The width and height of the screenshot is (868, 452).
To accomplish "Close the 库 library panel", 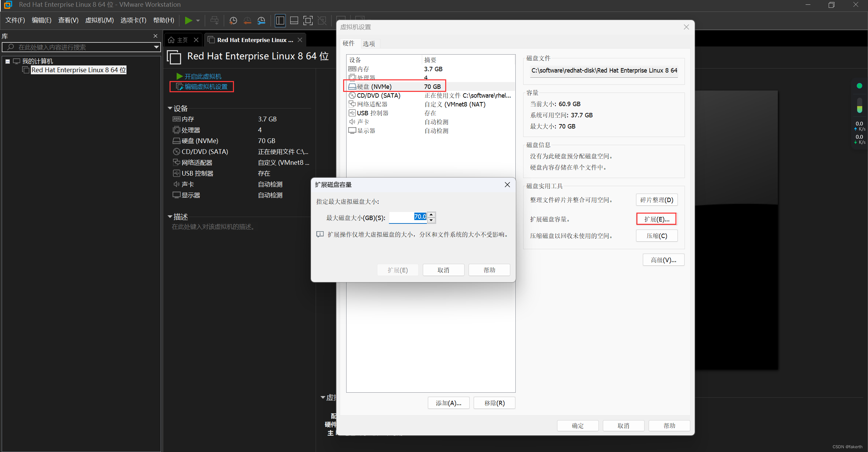I will point(155,36).
